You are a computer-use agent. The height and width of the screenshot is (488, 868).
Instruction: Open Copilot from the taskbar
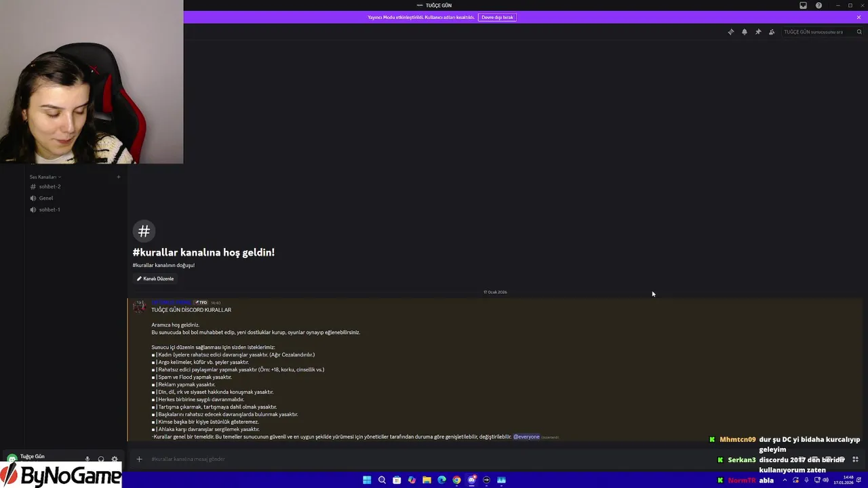coord(412,480)
